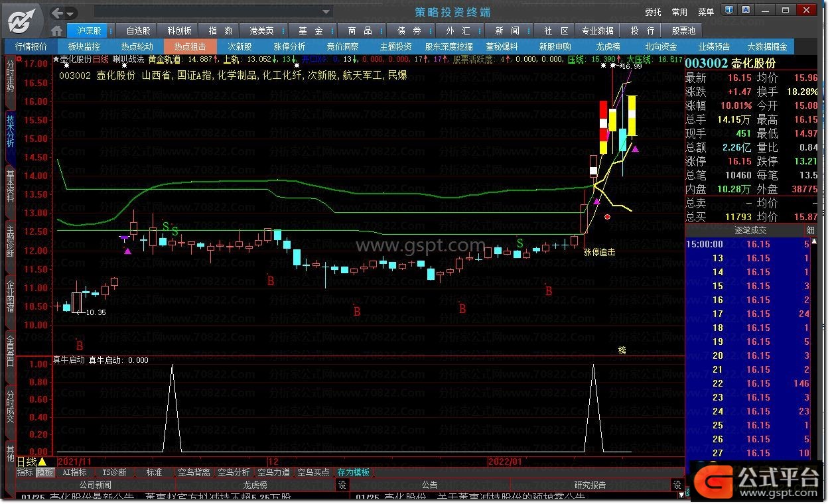
Task: Click the 张停追击 label on chart
Action: coord(599,252)
